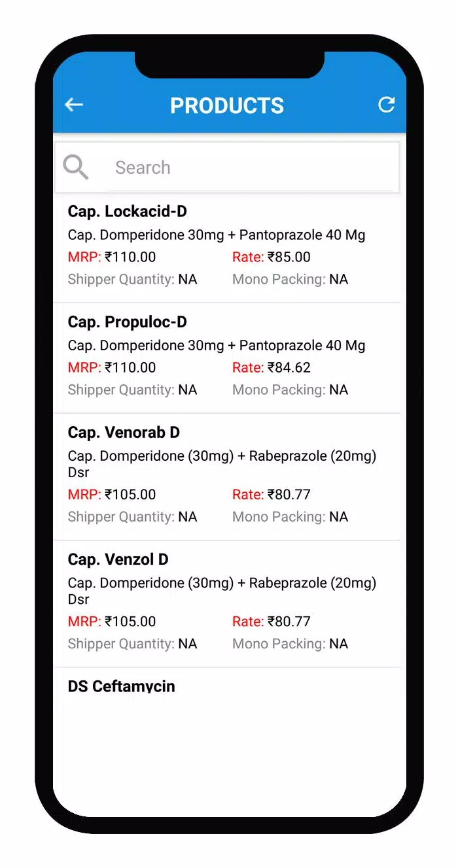Open the Cap. Lockacid-D product

click(x=128, y=212)
